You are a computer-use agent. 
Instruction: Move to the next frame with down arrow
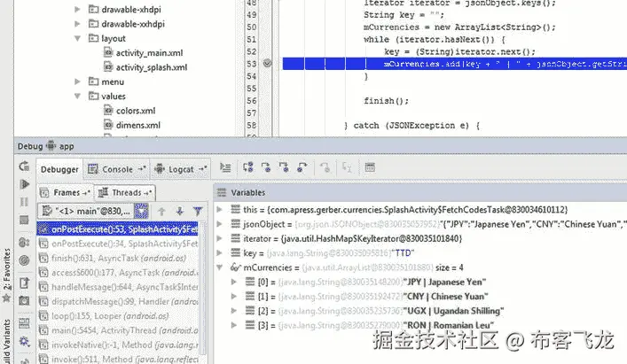[180, 211]
